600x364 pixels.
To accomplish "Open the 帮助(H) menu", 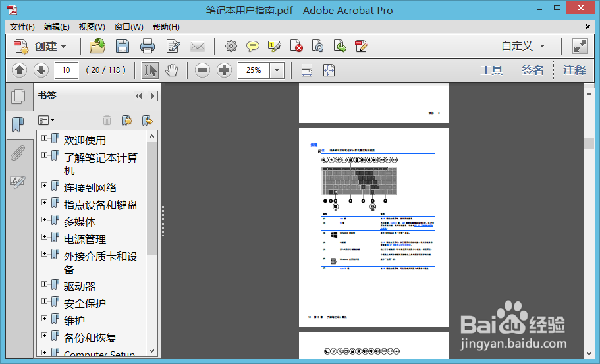I will click(x=166, y=27).
